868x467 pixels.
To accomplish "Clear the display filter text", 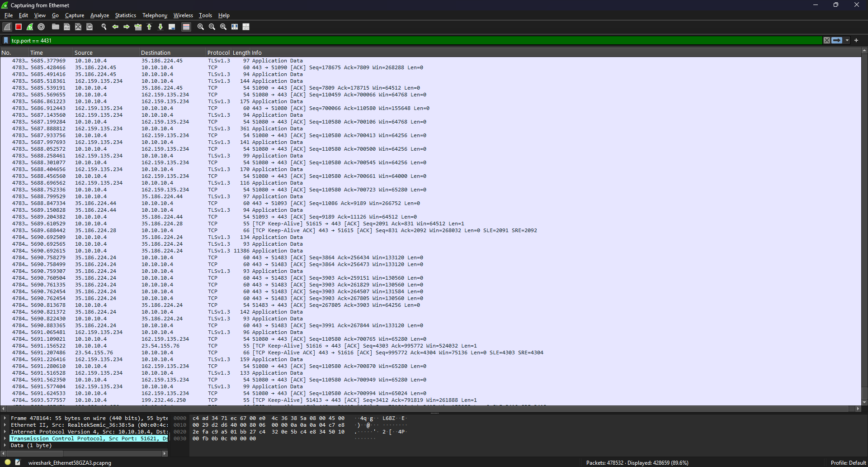I will coord(827,41).
